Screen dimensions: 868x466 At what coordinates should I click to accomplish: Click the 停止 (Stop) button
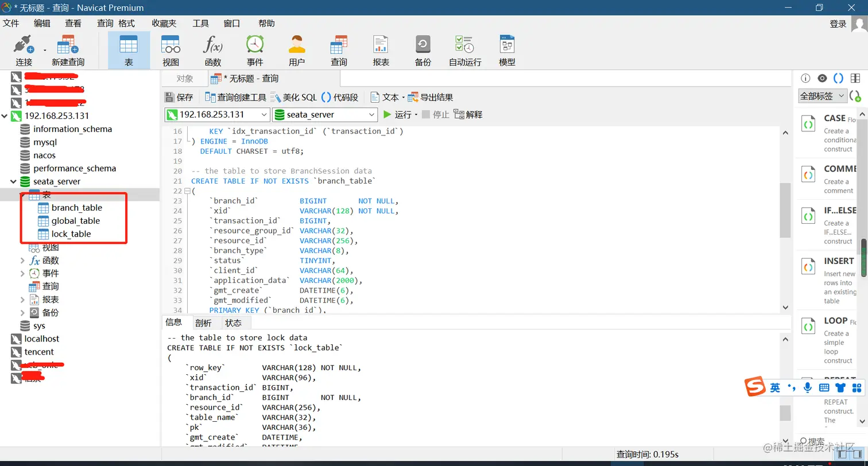[435, 114]
